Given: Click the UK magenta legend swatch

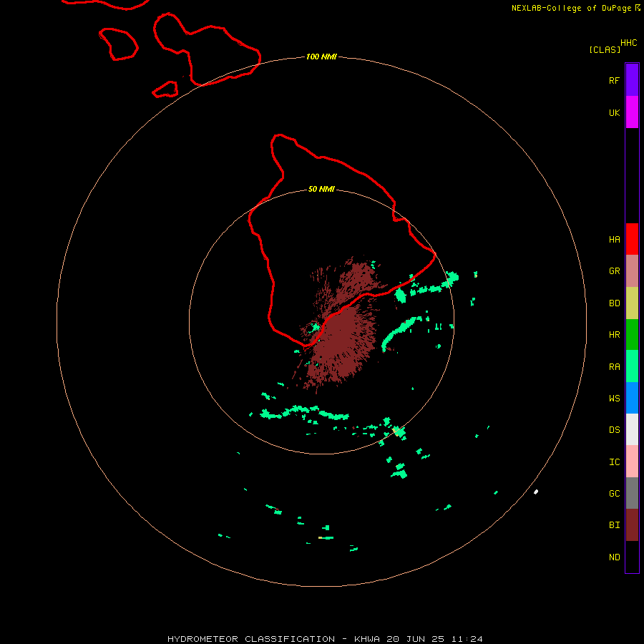Looking at the screenshot, I should [x=632, y=112].
